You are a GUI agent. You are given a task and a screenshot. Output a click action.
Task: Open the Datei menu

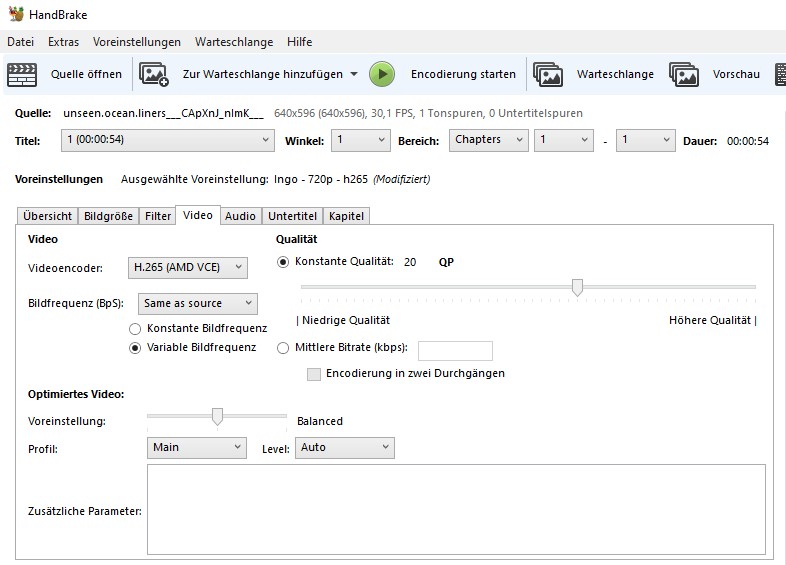[21, 42]
